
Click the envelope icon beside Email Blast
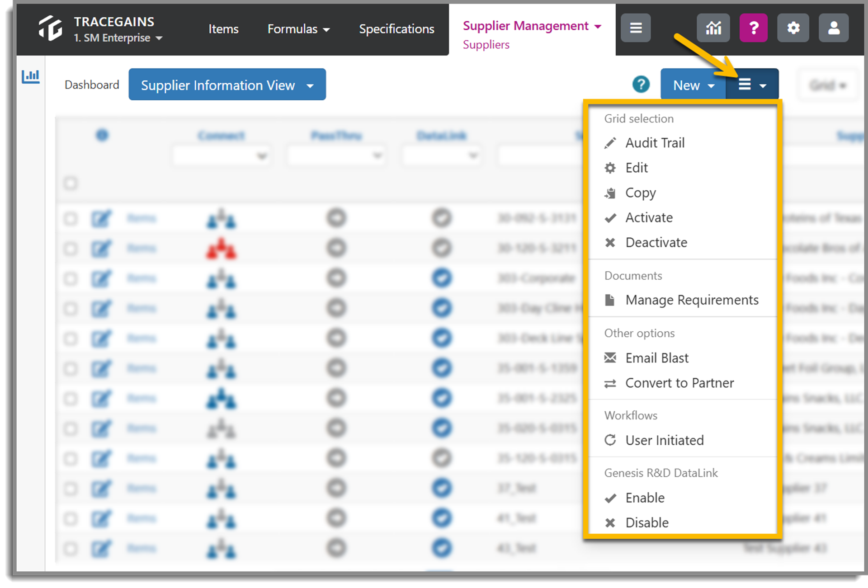(610, 358)
